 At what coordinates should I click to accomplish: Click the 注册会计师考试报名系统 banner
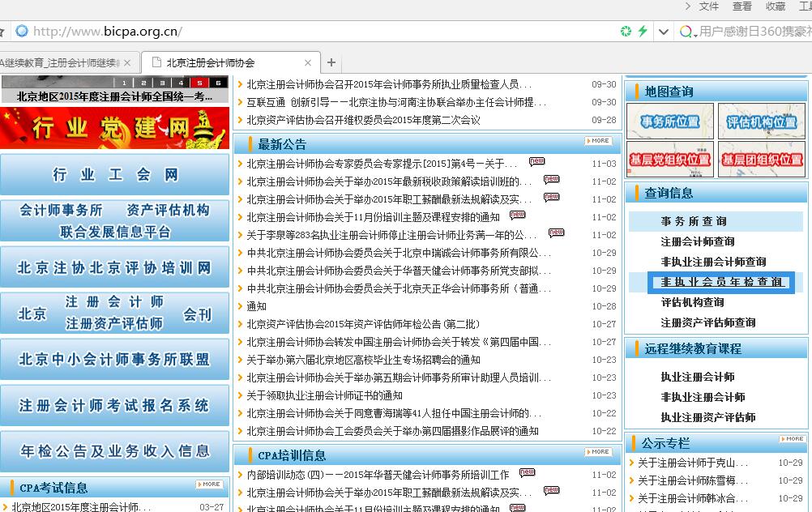(x=114, y=407)
